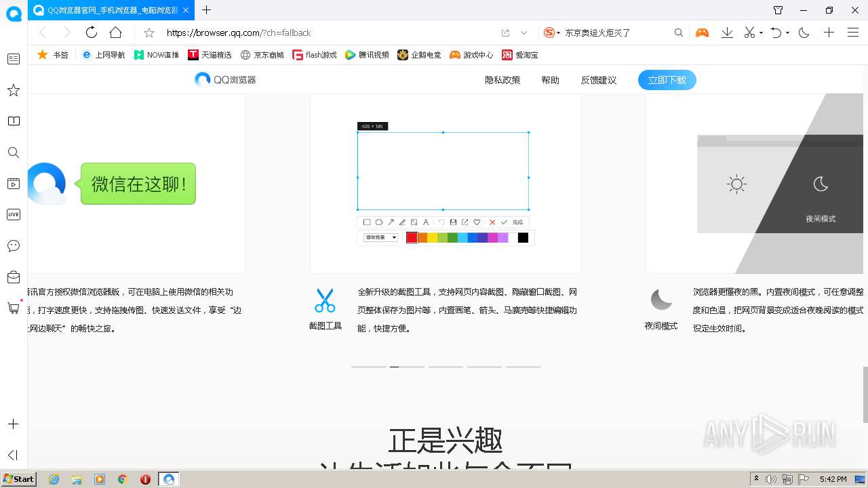Open the flash游戏 bookmark
The image size is (868, 488).
(x=315, y=55)
